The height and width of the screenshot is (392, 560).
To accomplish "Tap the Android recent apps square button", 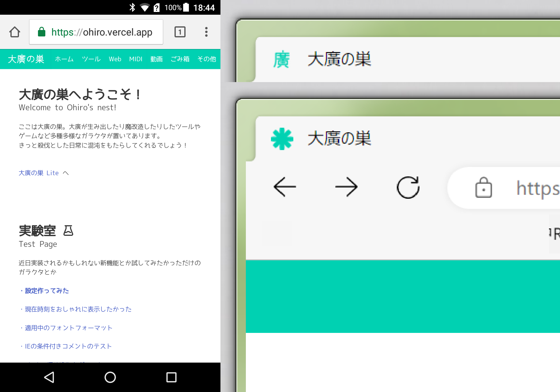I will [171, 377].
